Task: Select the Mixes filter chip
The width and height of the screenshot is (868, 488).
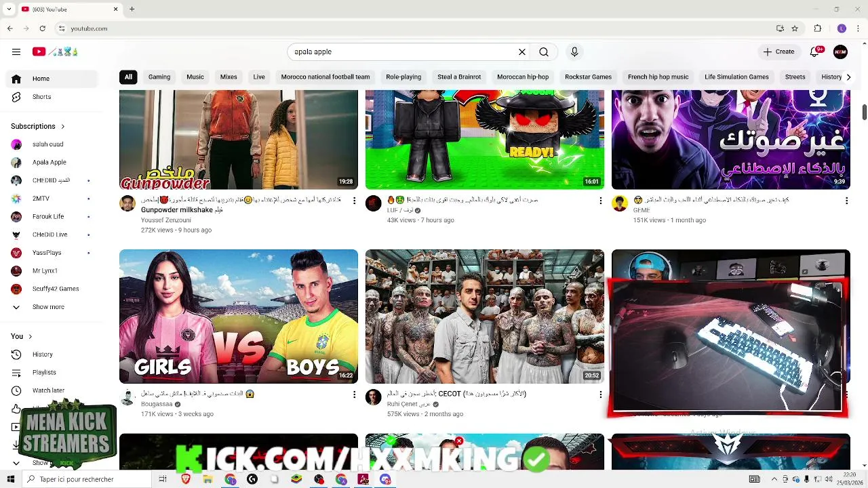Action: click(229, 77)
